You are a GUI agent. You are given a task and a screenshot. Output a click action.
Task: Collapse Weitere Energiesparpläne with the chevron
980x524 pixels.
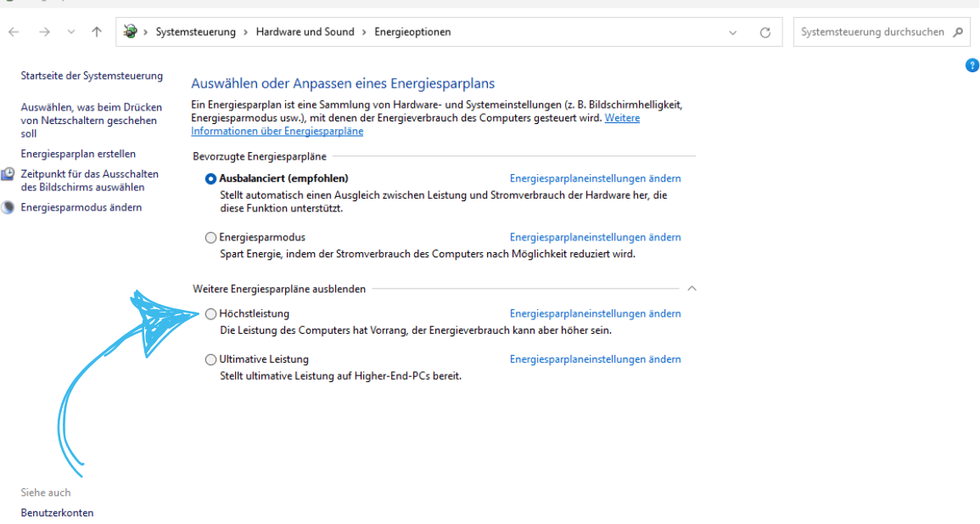692,289
